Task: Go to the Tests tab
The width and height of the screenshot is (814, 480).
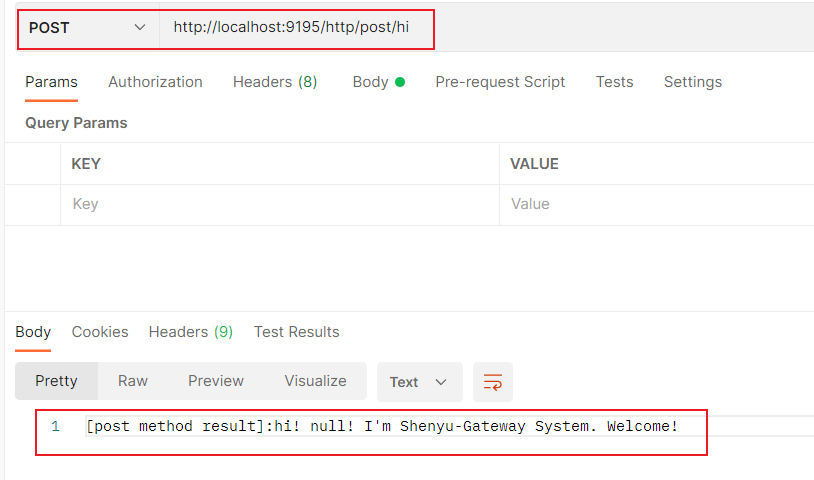Action: (614, 82)
